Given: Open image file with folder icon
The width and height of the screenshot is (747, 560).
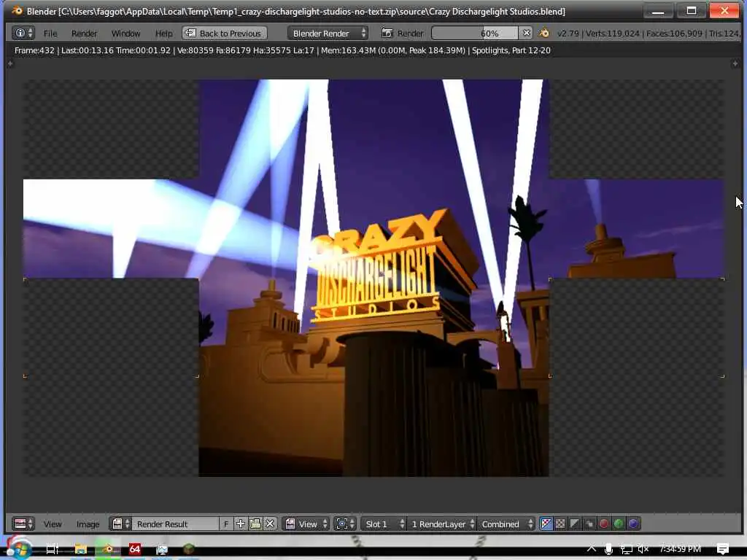Looking at the screenshot, I should pyautogui.click(x=255, y=524).
